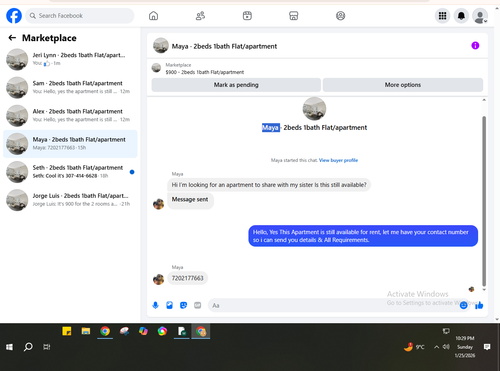Click Maya's apartment inquiry message
The image size is (500, 371).
click(269, 185)
